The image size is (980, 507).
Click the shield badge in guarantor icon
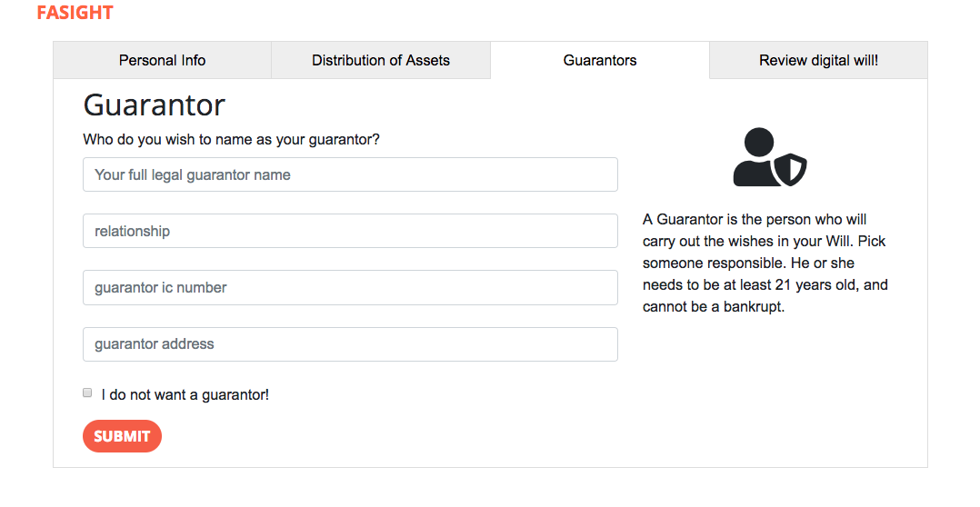[x=791, y=170]
